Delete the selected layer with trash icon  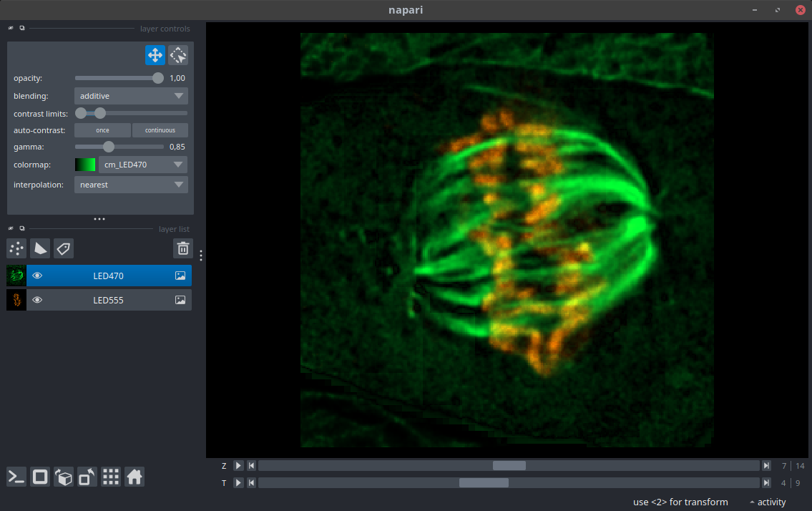183,248
